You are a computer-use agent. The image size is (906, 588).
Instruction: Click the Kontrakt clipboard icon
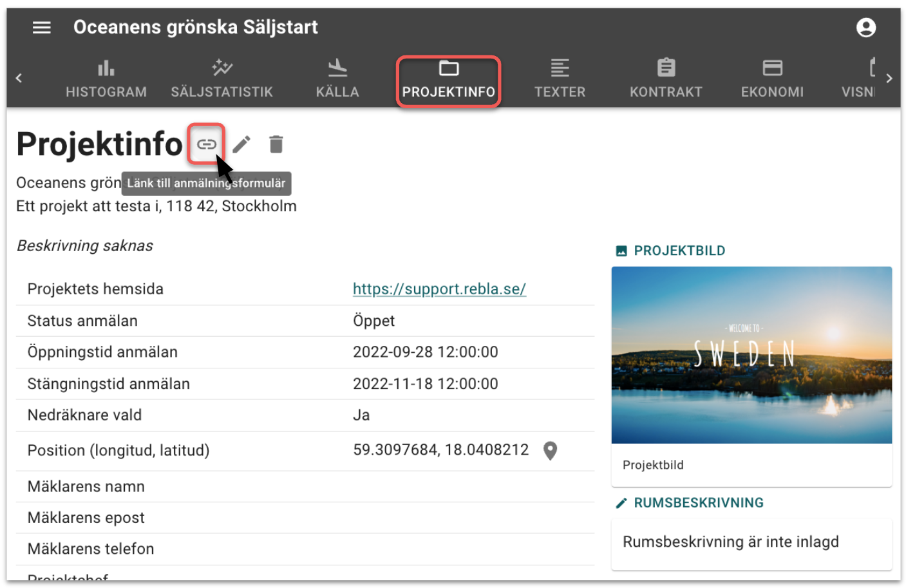[x=666, y=68]
